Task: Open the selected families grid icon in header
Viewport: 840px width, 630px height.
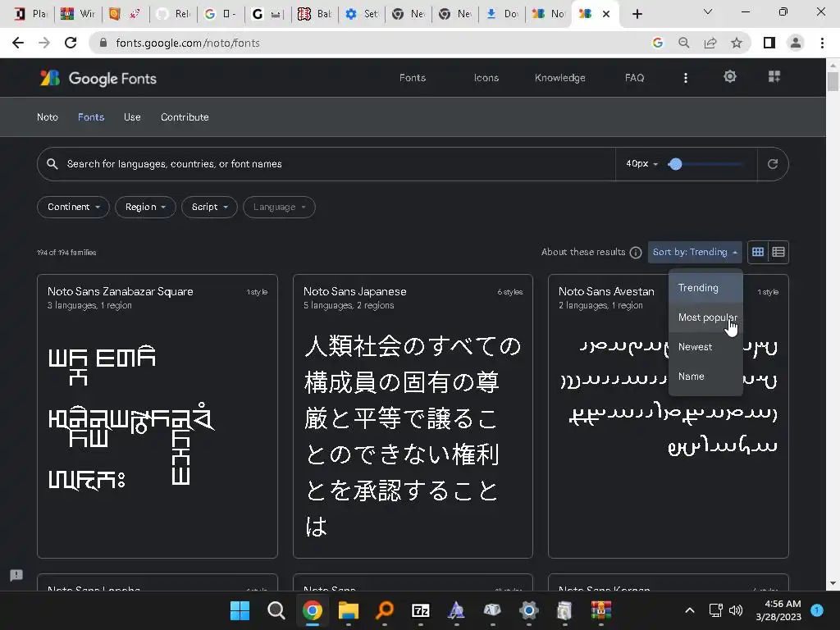Action: pyautogui.click(x=774, y=76)
